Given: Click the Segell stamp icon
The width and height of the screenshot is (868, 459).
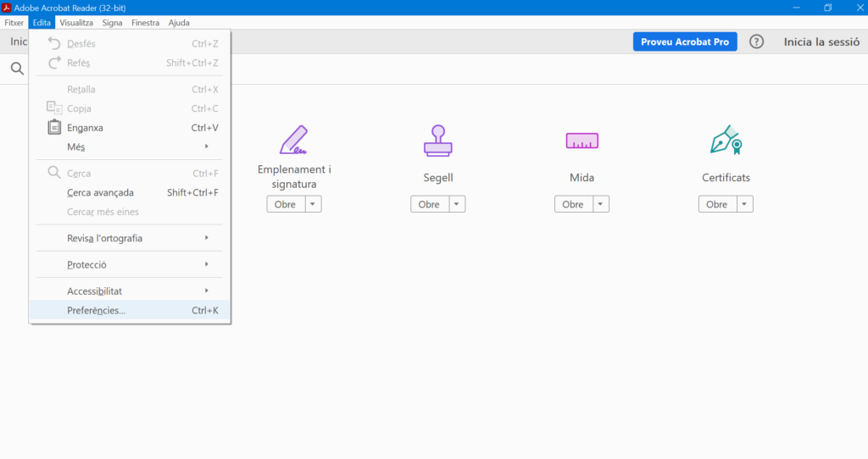Looking at the screenshot, I should (x=437, y=141).
